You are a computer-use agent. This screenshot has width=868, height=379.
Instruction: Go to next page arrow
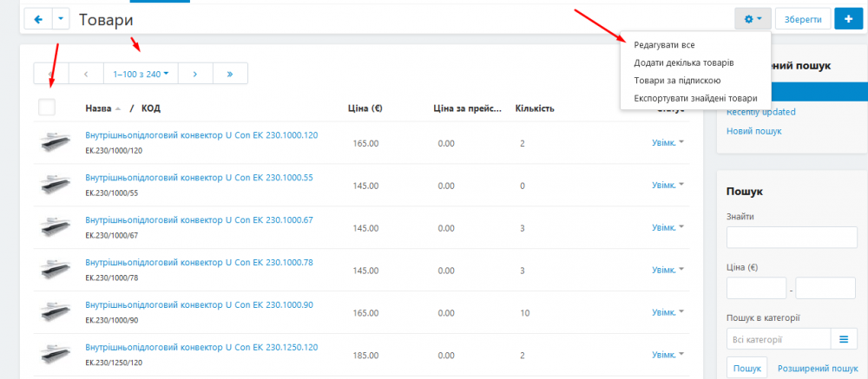click(x=195, y=74)
